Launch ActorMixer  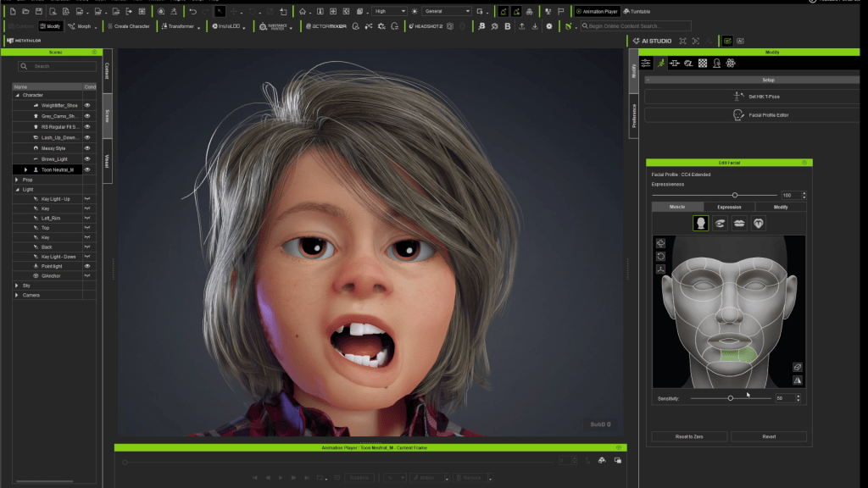point(326,26)
